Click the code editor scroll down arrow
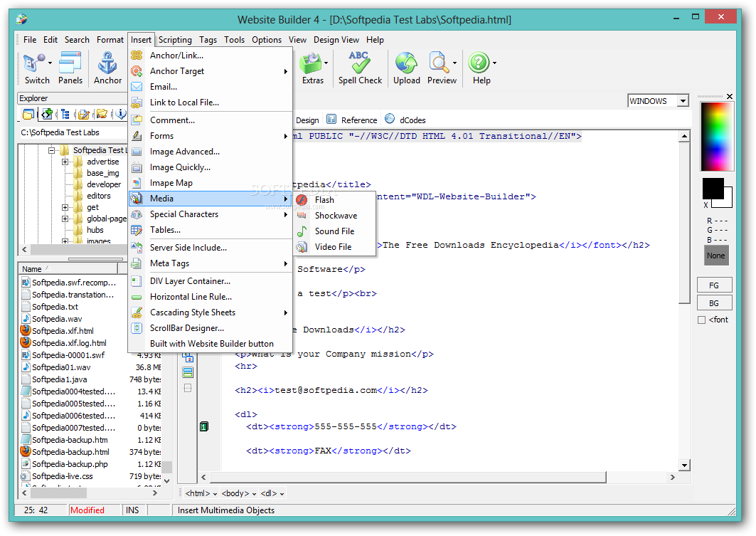The height and width of the screenshot is (536, 756). [x=685, y=465]
